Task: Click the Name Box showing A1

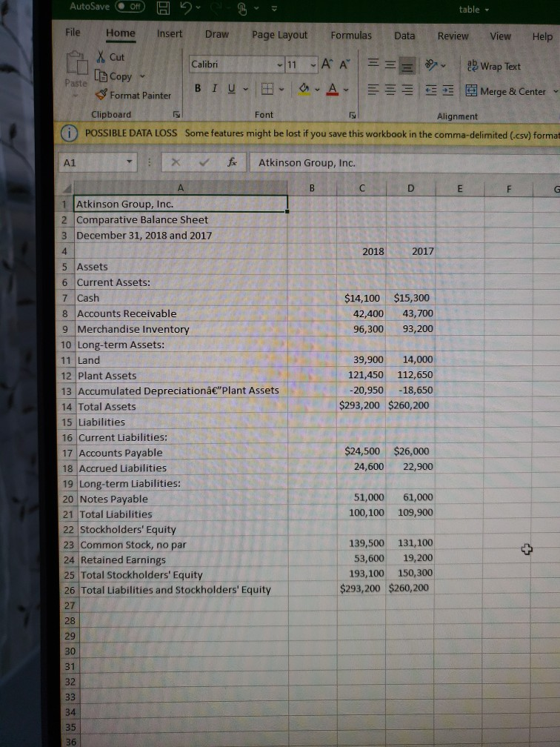Action: [93, 162]
